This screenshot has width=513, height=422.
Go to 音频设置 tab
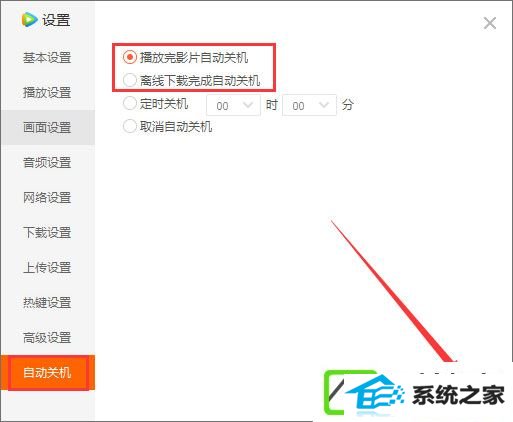47,163
